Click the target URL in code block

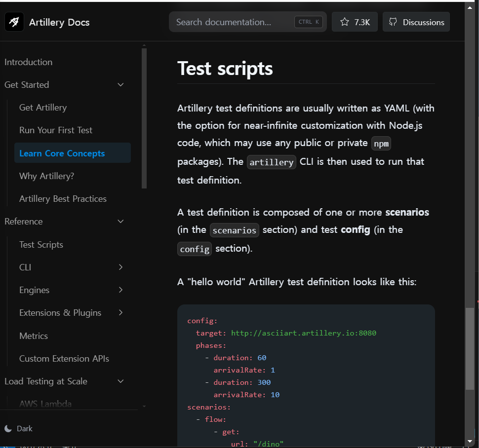pos(304,333)
